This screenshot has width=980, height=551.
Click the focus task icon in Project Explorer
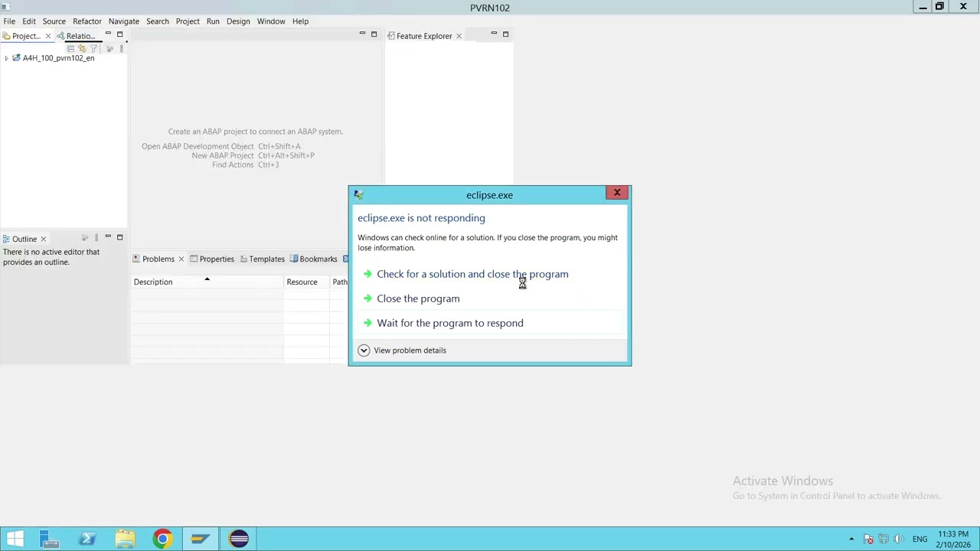(109, 48)
